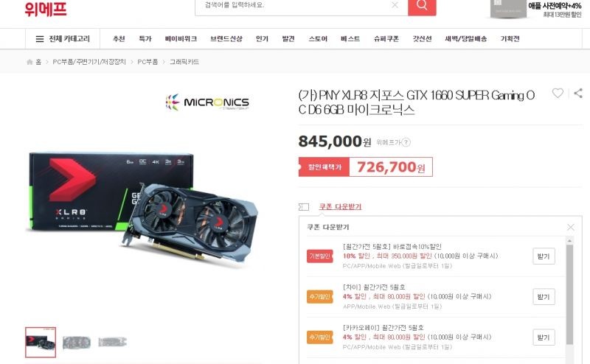Download the 10% 기본할인 coupon via 받기
590x364 pixels.
click(x=544, y=256)
